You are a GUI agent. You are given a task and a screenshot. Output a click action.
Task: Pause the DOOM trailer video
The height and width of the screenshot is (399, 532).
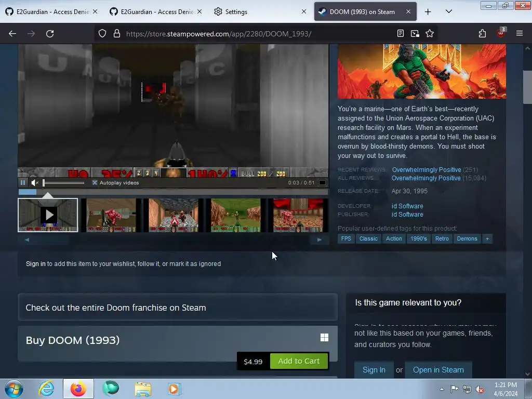(23, 182)
